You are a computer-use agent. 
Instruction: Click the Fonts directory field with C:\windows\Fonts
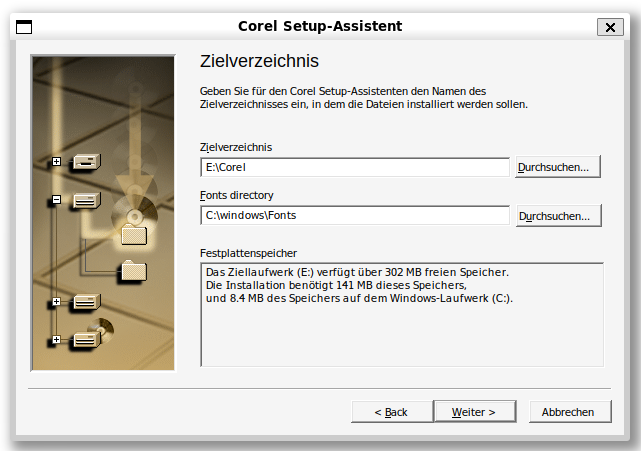355,215
